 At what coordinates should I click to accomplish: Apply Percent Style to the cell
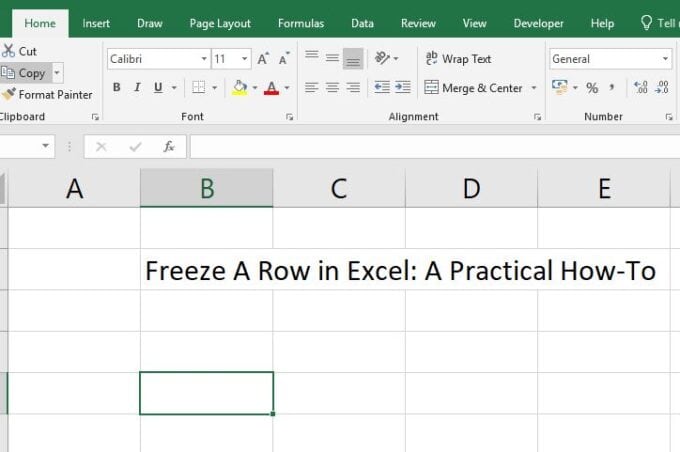(592, 88)
